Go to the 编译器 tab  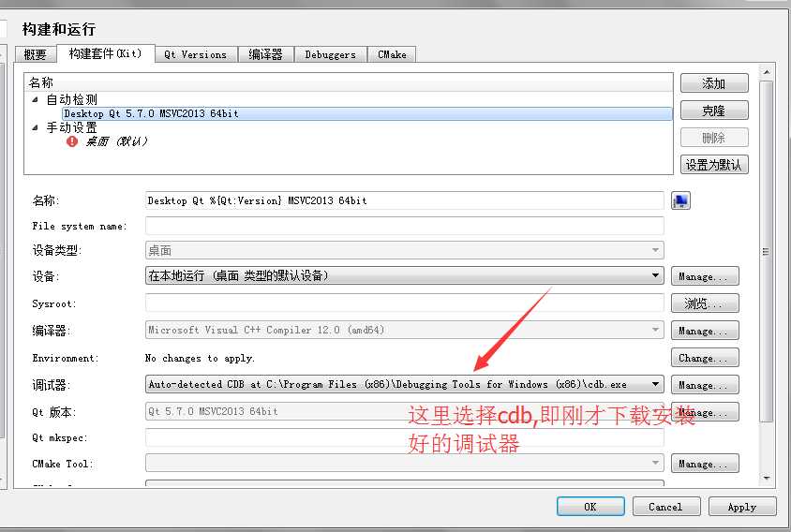[x=265, y=54]
